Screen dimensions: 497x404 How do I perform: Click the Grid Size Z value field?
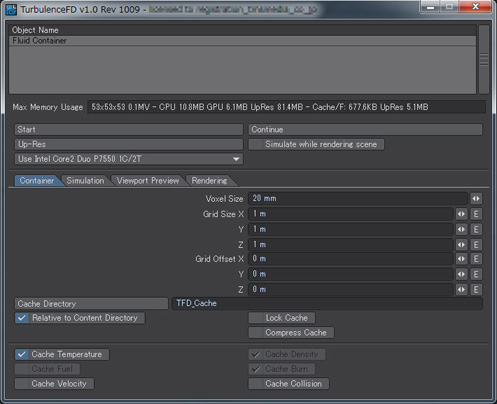click(x=351, y=245)
